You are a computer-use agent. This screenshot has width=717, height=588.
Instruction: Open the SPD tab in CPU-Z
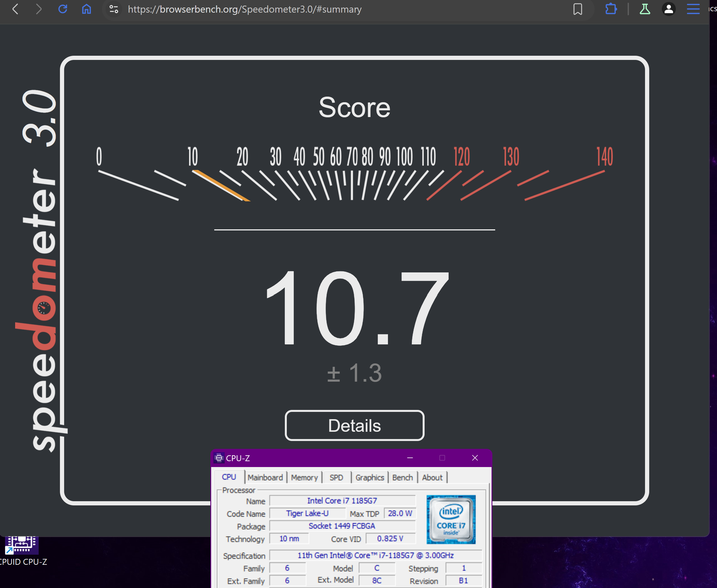tap(336, 478)
